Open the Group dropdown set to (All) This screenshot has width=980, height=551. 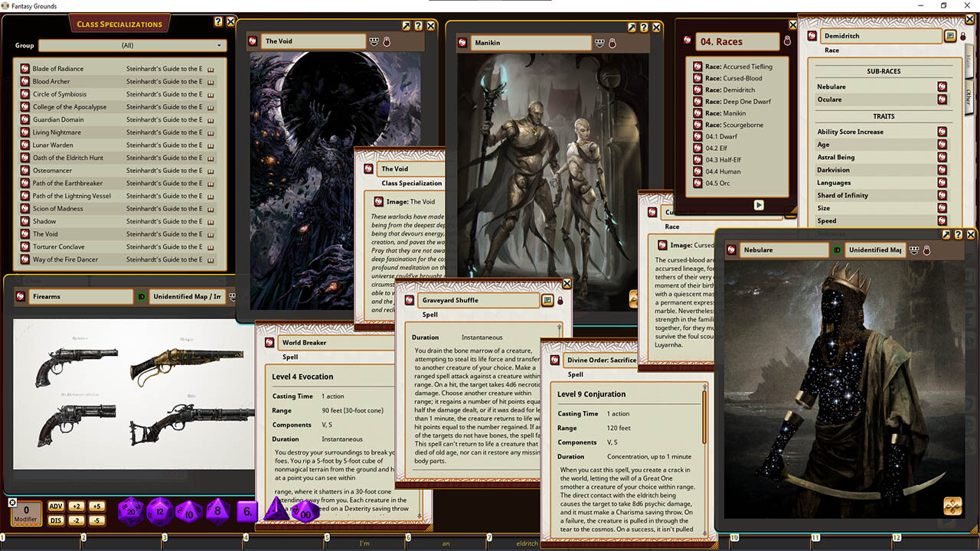(132, 45)
